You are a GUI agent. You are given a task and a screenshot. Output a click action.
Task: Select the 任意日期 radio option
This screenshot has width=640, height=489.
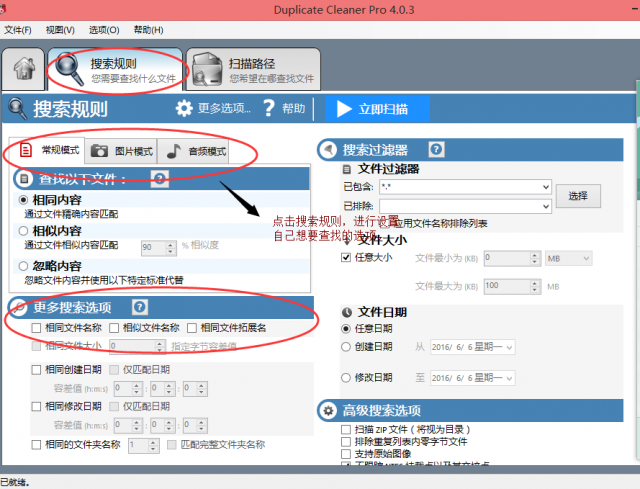click(x=346, y=329)
